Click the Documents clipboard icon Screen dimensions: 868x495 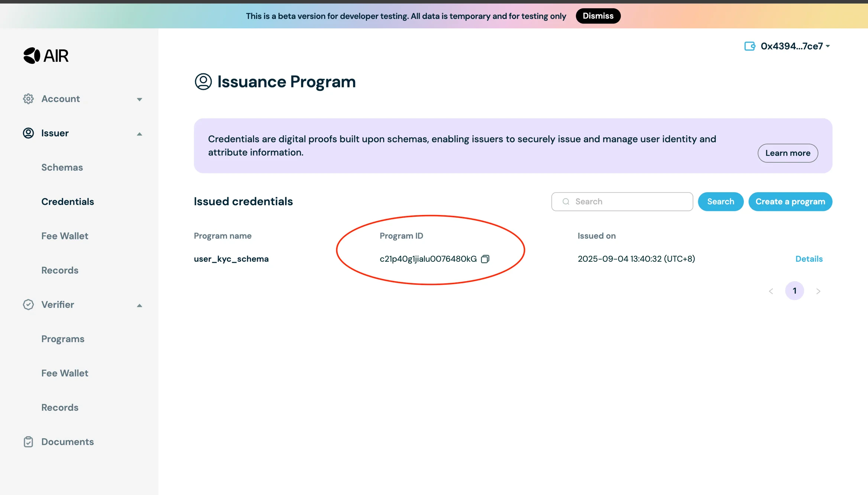tap(28, 442)
